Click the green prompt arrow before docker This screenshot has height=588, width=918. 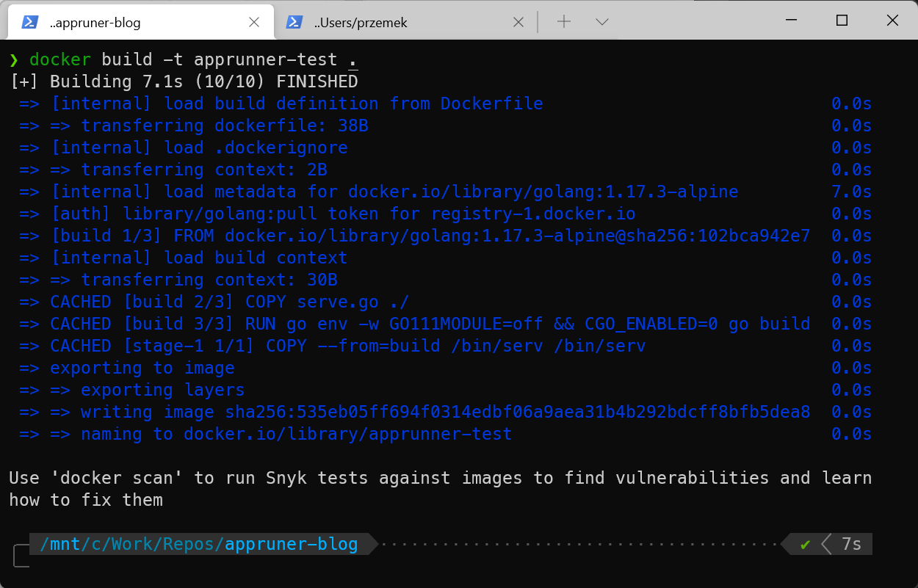coord(14,59)
